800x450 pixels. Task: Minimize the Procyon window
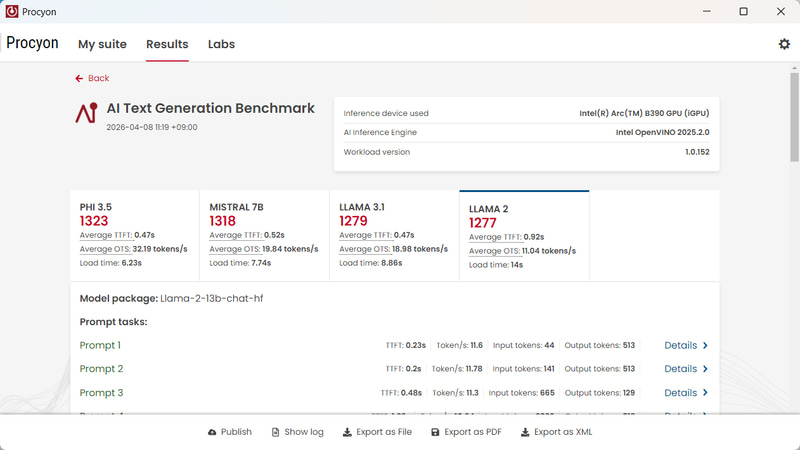(x=707, y=11)
